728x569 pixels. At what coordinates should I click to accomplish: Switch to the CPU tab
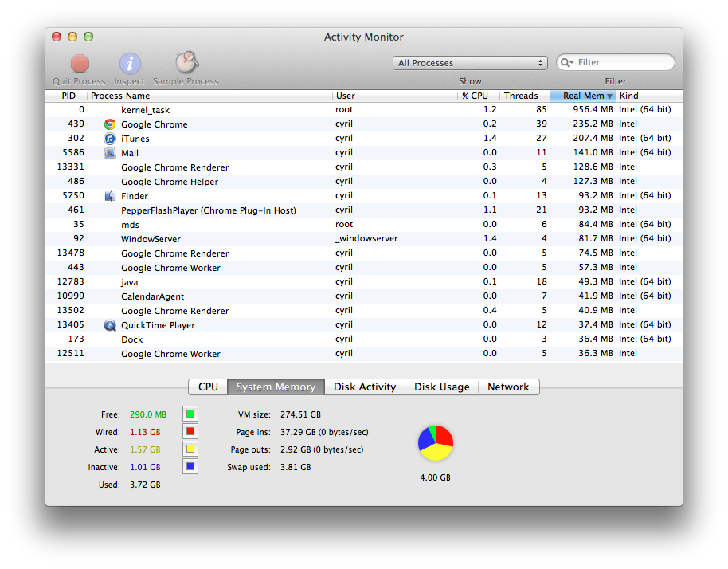(x=208, y=387)
